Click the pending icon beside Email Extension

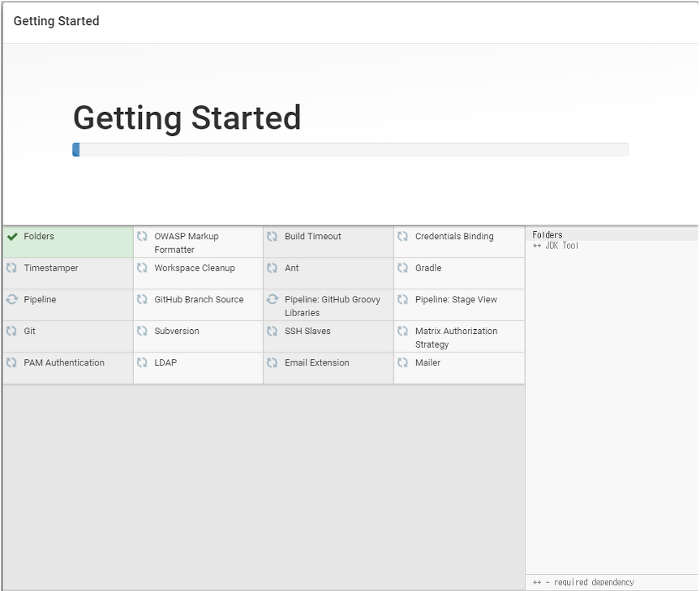tap(273, 362)
